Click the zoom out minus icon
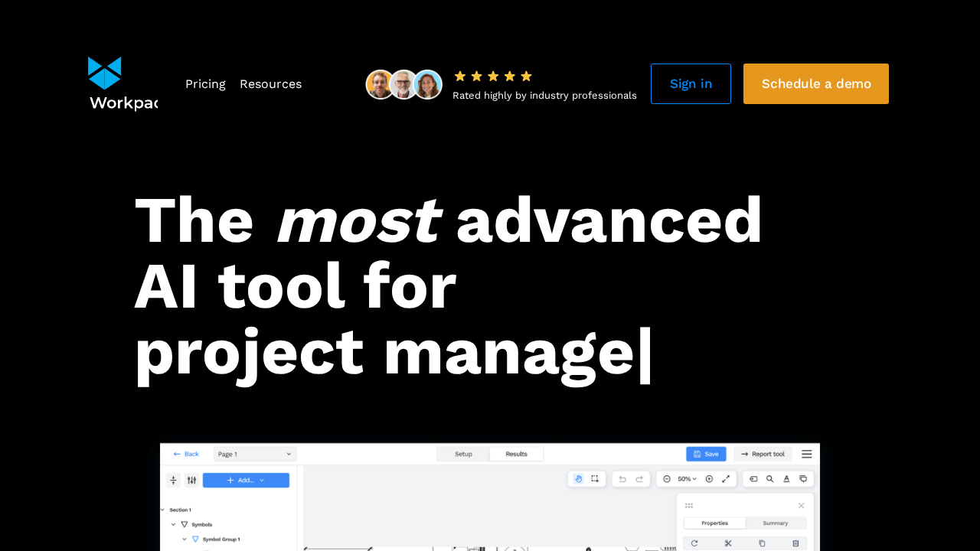Viewport: 980px width, 551px height. [x=667, y=479]
